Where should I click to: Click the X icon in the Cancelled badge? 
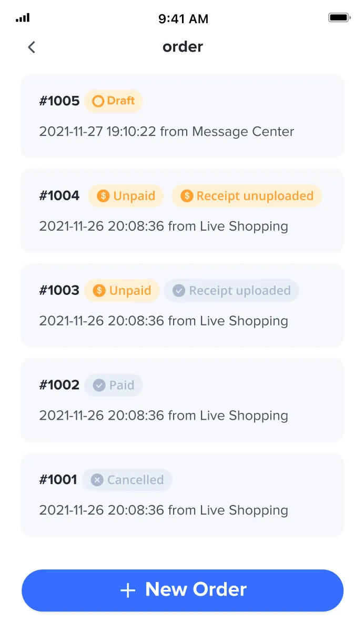click(x=96, y=480)
